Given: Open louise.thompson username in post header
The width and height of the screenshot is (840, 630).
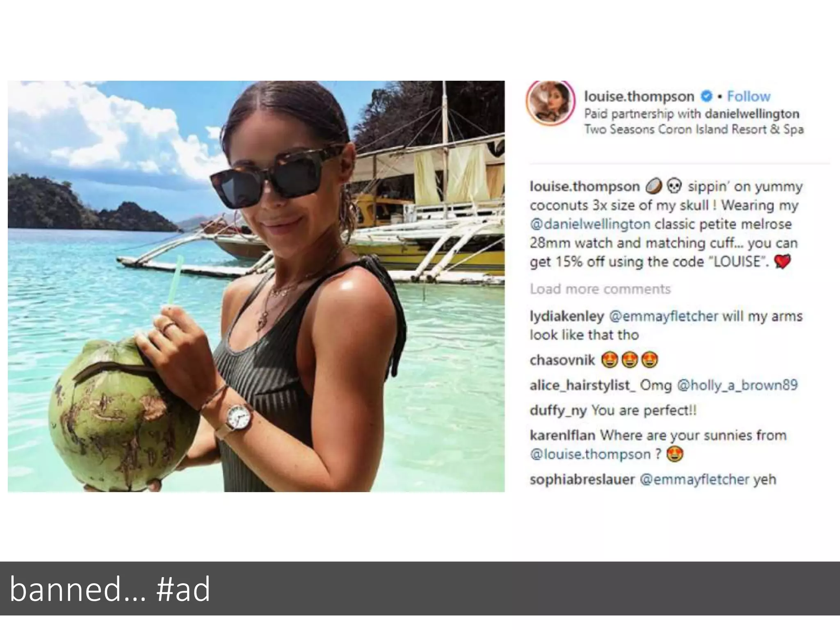Looking at the screenshot, I should pos(639,96).
